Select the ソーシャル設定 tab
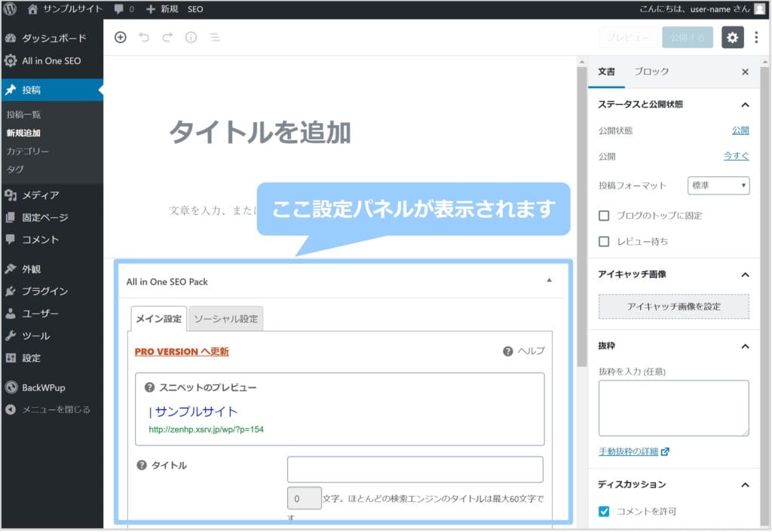The height and width of the screenshot is (532, 772). pyautogui.click(x=226, y=319)
